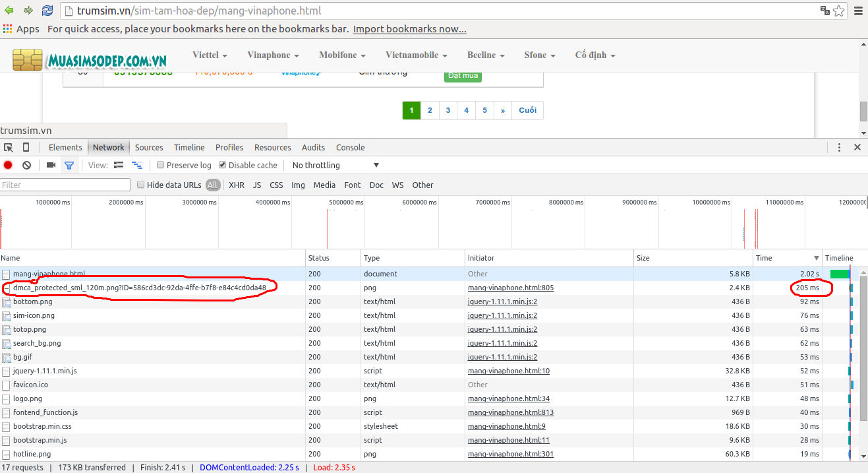This screenshot has height=473, width=868.
Task: Clear the network log
Action: [26, 165]
